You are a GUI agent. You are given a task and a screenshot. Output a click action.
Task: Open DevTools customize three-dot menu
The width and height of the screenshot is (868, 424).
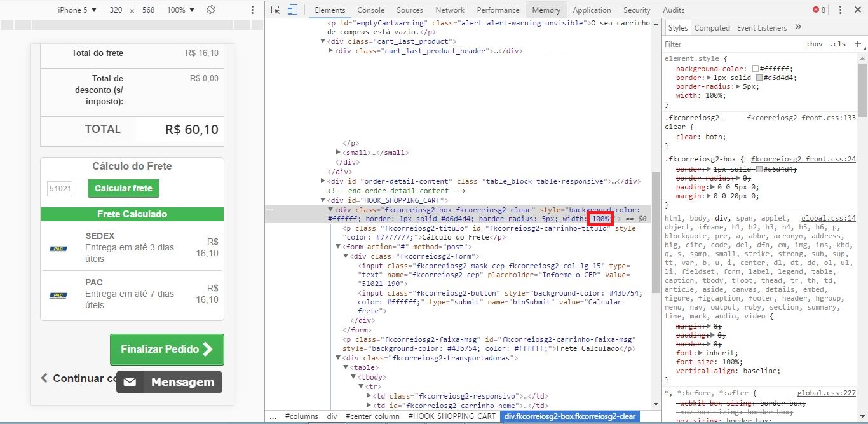[x=841, y=10]
